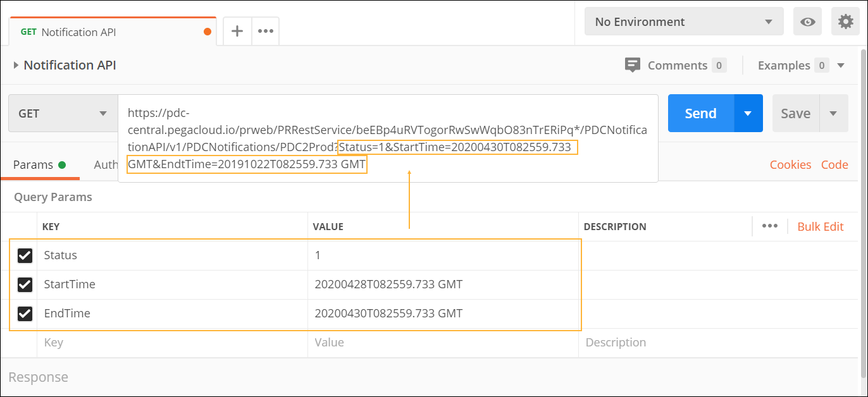Click the orange unsaved dot on the tab
The image size is (868, 397).
208,32
